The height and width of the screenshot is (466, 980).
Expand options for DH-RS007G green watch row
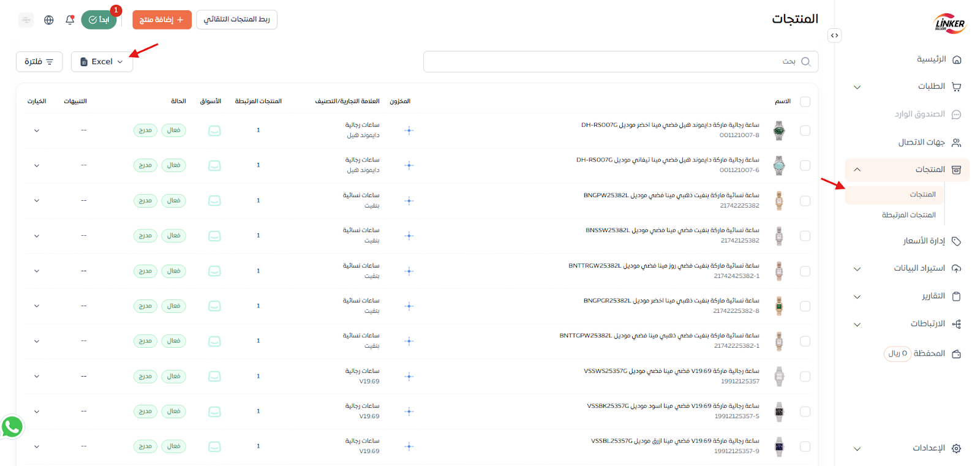37,130
